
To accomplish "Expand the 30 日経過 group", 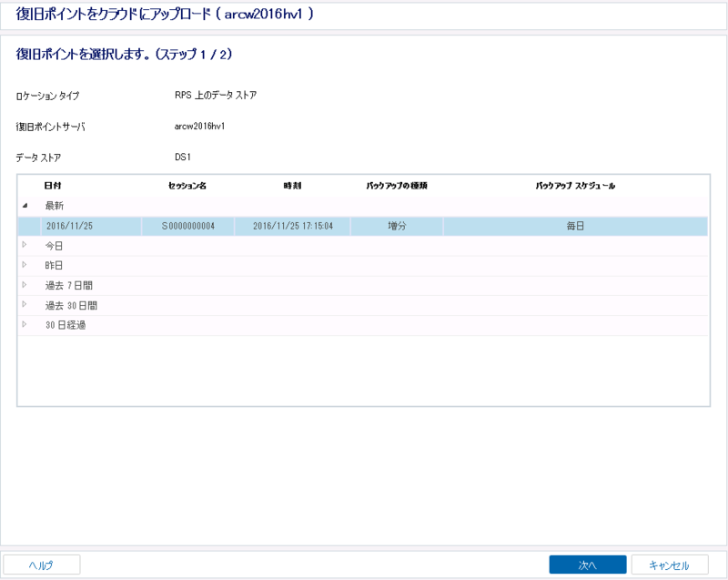I will (25, 324).
